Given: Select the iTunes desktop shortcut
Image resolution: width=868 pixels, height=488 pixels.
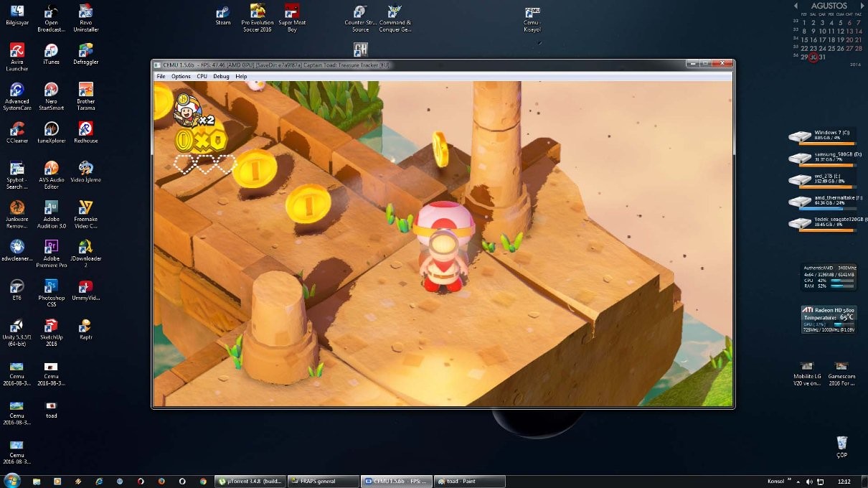Looking at the screenshot, I should (51, 55).
